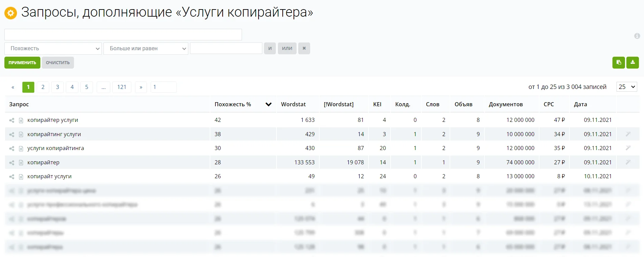Image resolution: width=644 pixels, height=257 pixels.
Task: Open the «копирайтинг услуги» query
Action: tap(54, 134)
